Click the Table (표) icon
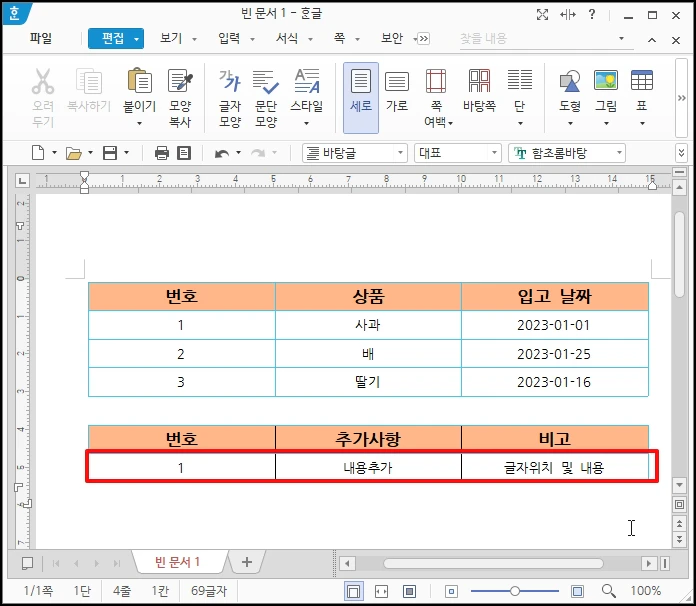Viewport: 696px width, 606px height. tap(642, 80)
